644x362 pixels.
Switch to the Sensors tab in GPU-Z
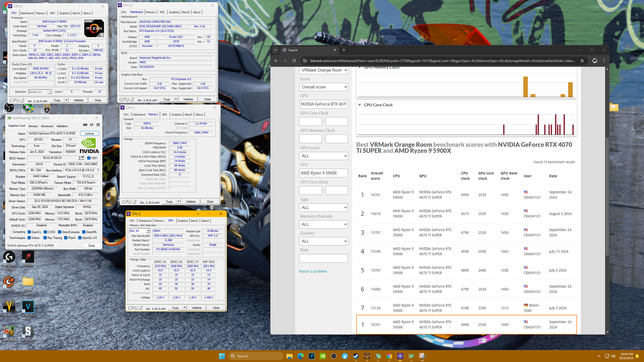pyautogui.click(x=33, y=126)
